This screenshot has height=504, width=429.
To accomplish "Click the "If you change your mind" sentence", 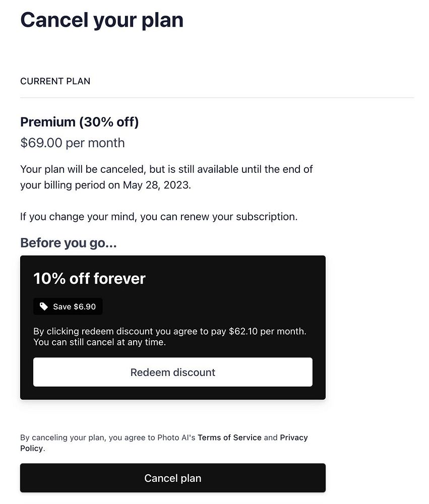I will coord(158,217).
